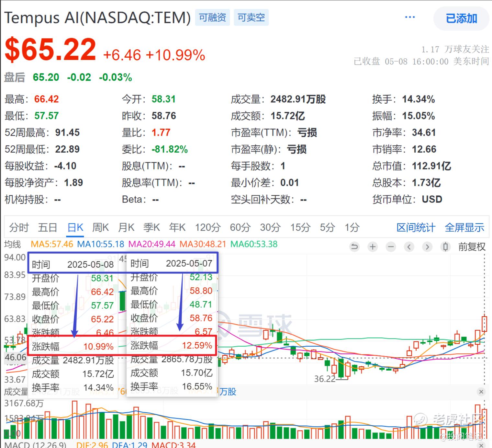
Task: Click the 已添加 watchlist button
Action: pyautogui.click(x=461, y=18)
